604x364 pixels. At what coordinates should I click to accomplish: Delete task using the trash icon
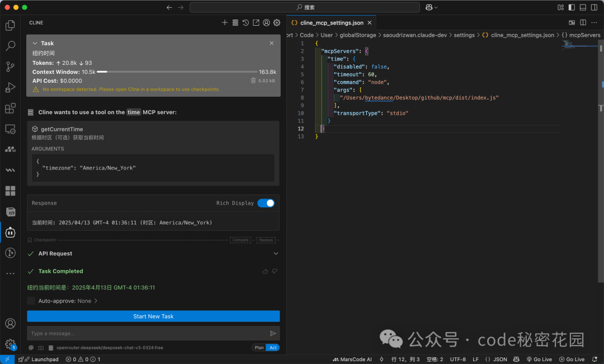click(x=253, y=81)
